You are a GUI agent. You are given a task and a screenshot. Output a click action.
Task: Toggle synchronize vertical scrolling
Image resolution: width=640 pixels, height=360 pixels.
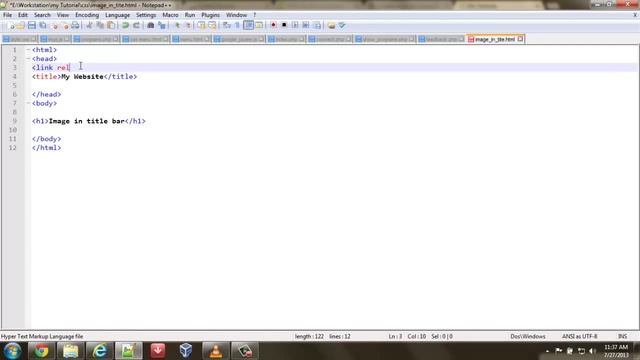click(x=201, y=25)
